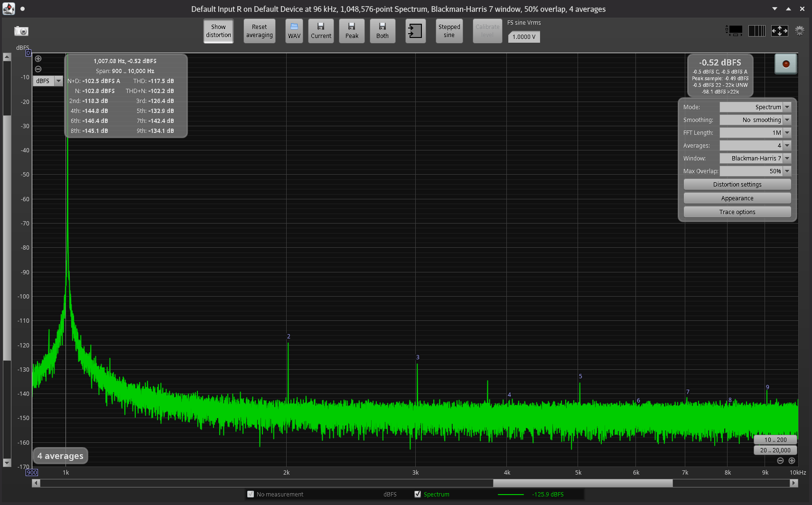Click Reset averaging
The width and height of the screenshot is (812, 505).
pyautogui.click(x=260, y=31)
